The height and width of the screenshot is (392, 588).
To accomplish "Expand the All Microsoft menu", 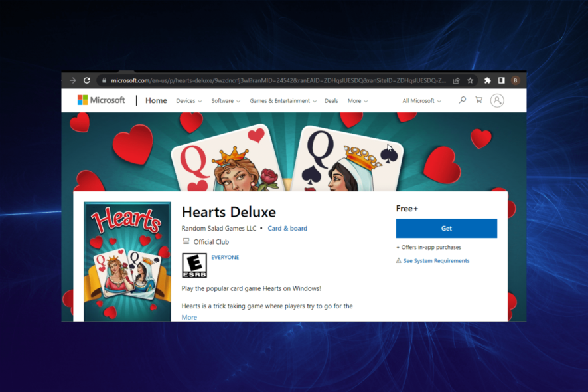I will pyautogui.click(x=422, y=100).
